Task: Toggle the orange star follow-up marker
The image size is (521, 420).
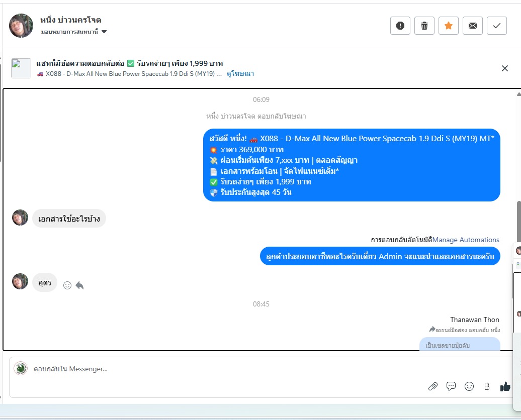Action: point(449,26)
